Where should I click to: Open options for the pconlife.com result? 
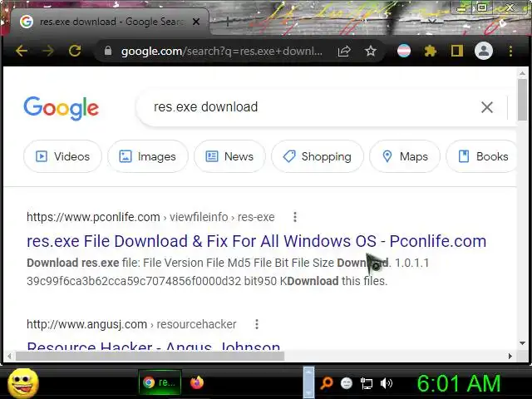295,217
